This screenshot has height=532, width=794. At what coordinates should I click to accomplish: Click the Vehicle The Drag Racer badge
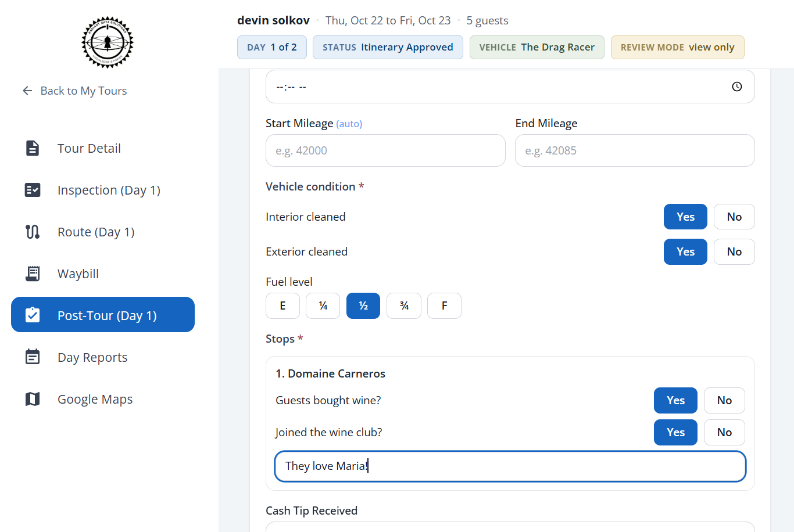point(537,47)
